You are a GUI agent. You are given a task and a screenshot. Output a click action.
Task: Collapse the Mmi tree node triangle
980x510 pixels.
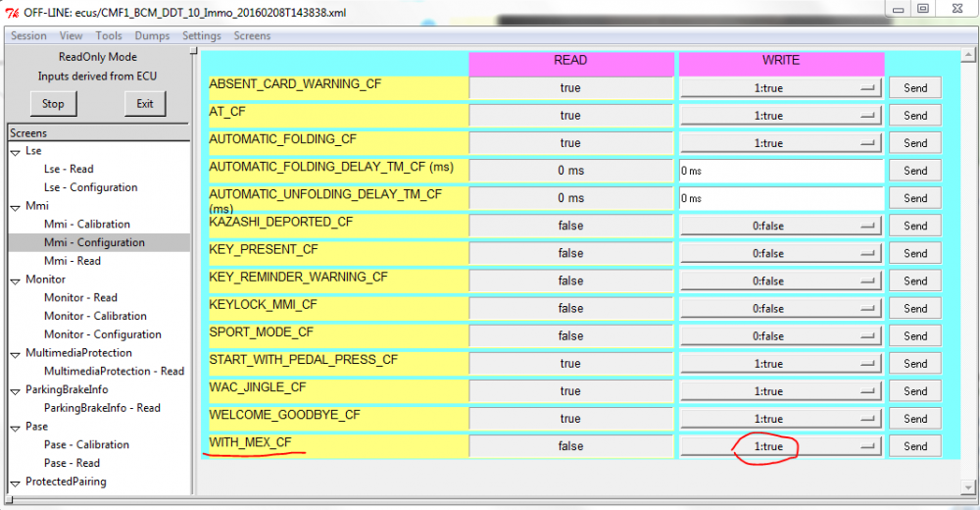pyautogui.click(x=15, y=207)
